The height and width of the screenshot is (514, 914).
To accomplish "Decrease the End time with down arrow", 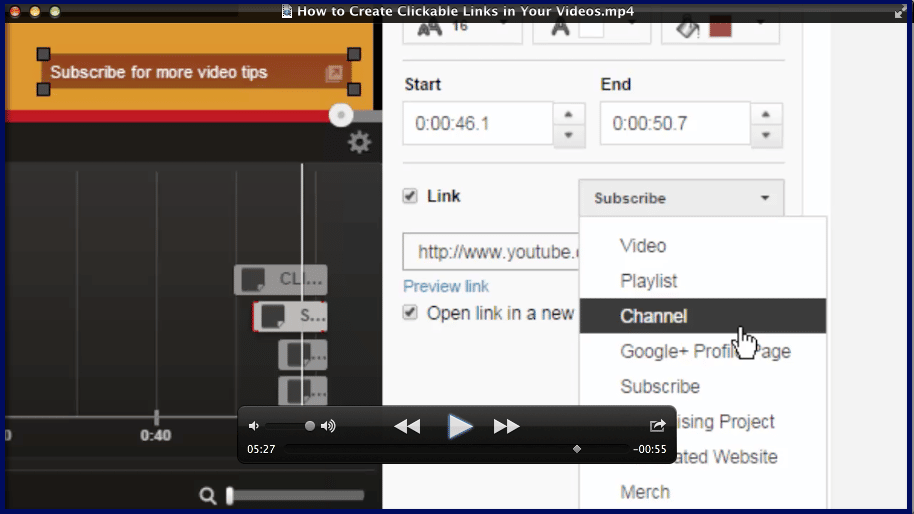I will click(x=766, y=135).
